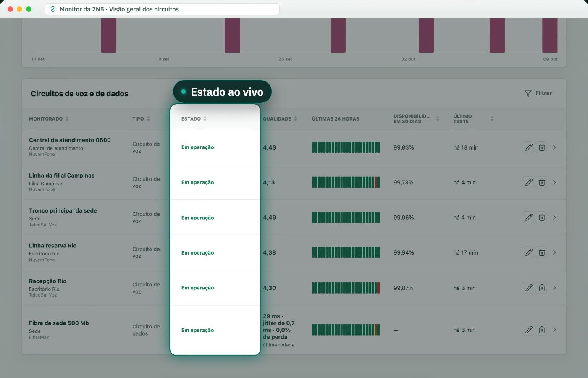Screen dimensions: 588x378
Task: Delete the Linha da filial Campinas circuit
Action: (542, 182)
